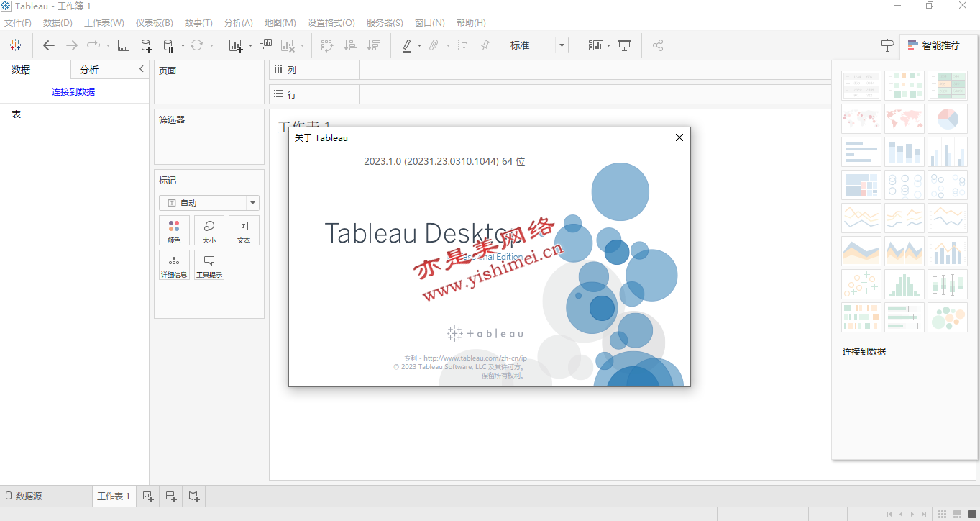This screenshot has width=980, height=521.
Task: Select the packed bubbles in Show Me
Action: [947, 317]
